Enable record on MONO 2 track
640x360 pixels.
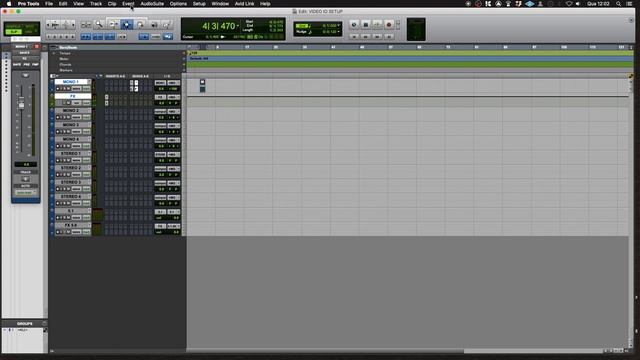58,117
